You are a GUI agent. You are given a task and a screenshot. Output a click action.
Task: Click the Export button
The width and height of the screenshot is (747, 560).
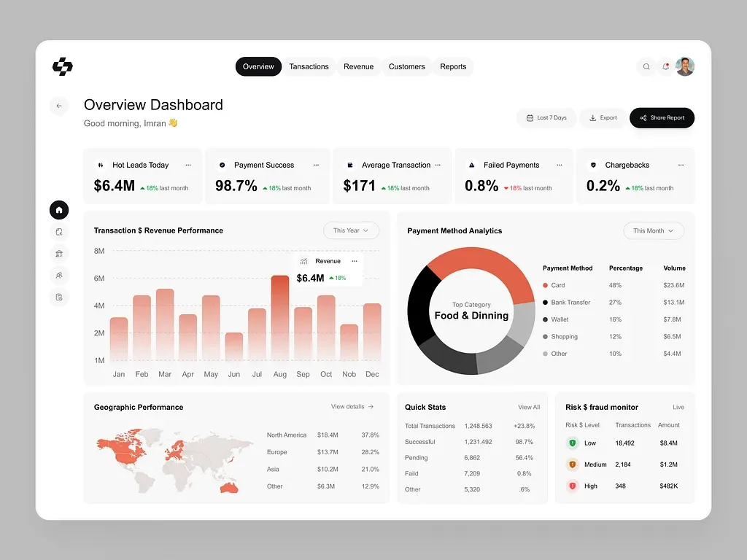pos(603,117)
